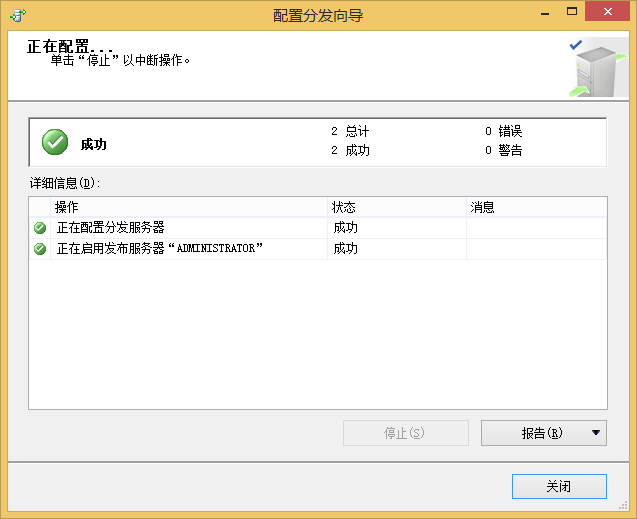637x519 pixels.
Task: Click the 详细信息(D) label
Action: (x=65, y=183)
